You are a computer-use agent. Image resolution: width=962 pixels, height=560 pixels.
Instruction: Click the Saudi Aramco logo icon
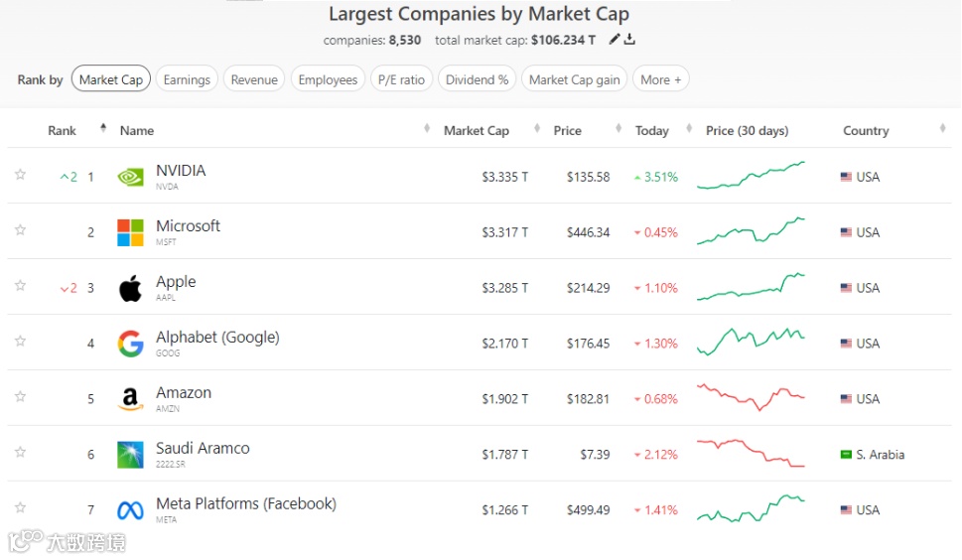(130, 455)
